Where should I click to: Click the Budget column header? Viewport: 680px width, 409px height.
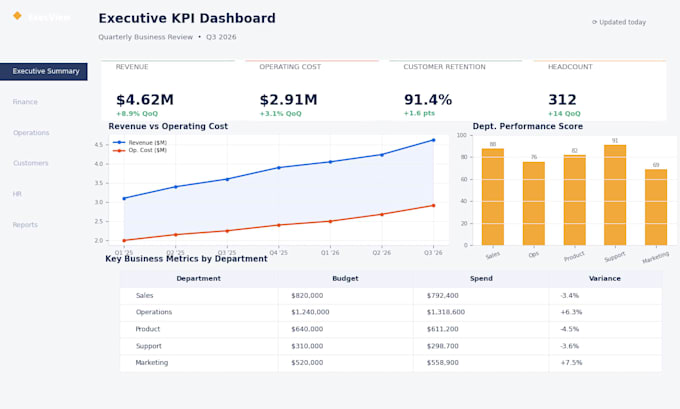click(x=345, y=278)
